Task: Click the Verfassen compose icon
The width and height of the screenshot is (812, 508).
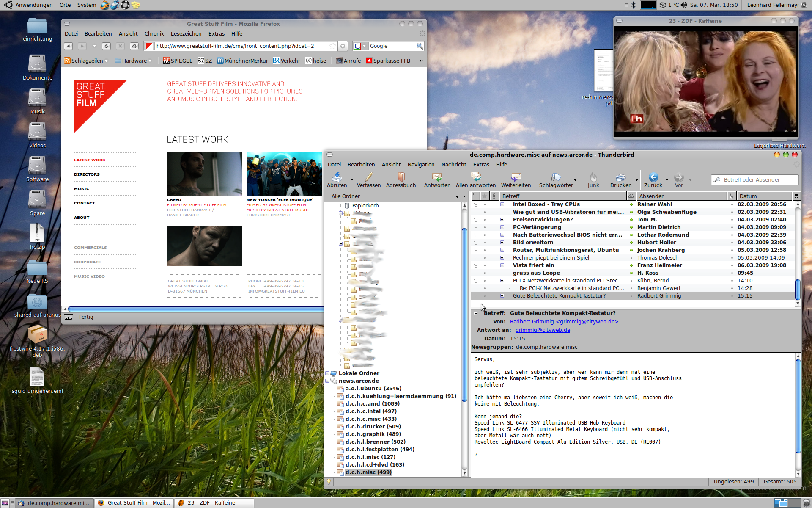Action: tap(368, 177)
